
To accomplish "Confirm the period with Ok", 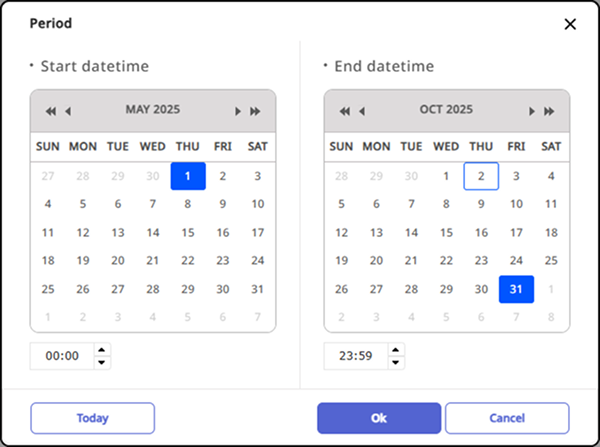I will click(x=379, y=418).
